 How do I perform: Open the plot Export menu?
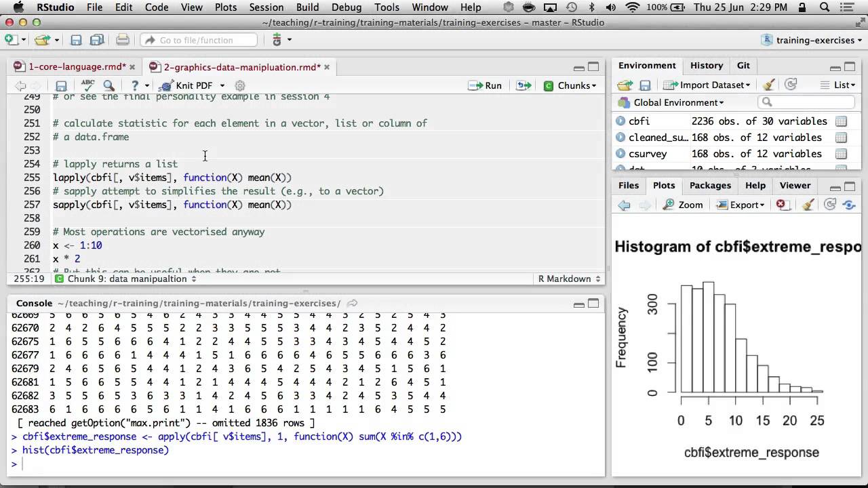pos(741,205)
